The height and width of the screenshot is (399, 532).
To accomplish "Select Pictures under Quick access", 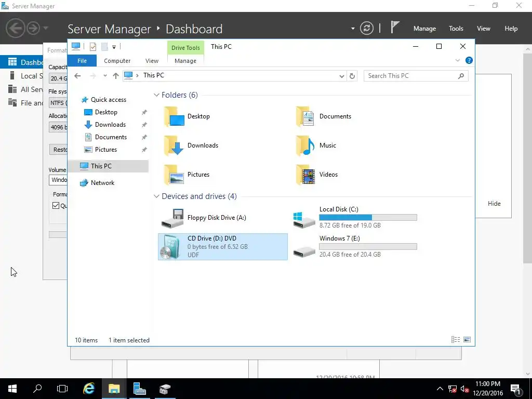I will 105,150.
